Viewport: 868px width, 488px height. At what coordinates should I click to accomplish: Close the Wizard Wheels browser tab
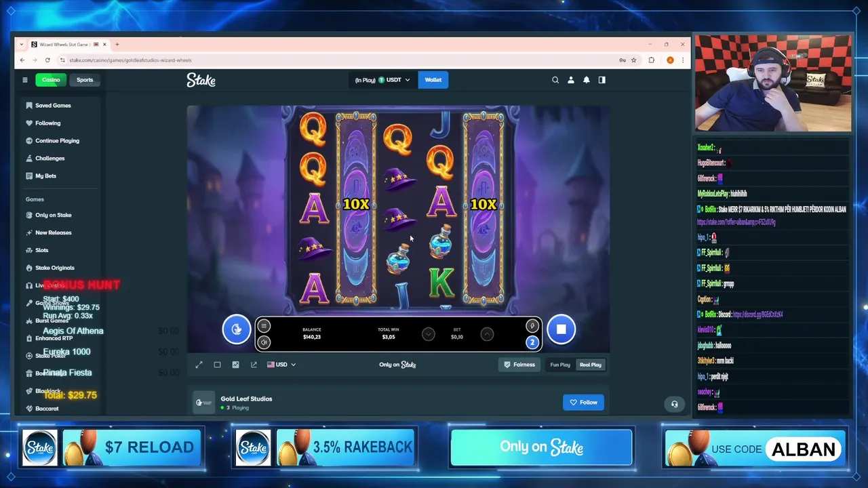click(104, 45)
